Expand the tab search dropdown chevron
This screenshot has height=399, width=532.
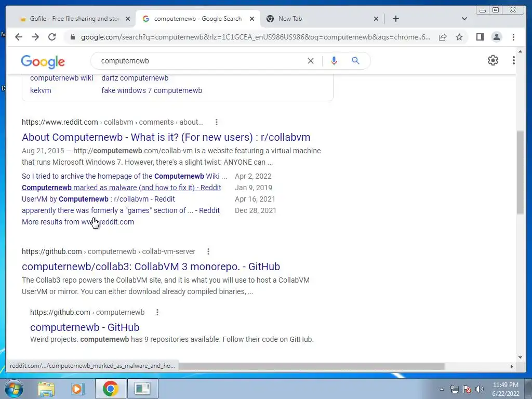coord(464,19)
